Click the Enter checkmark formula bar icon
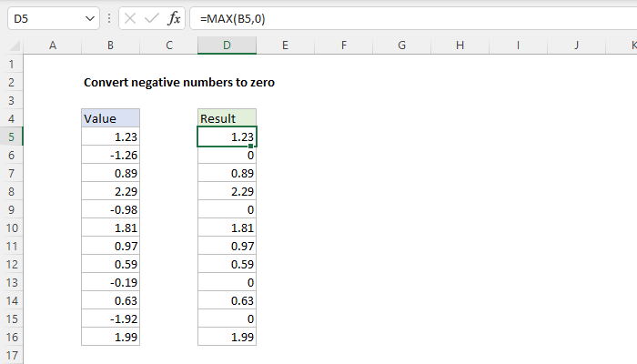The image size is (637, 364). point(152,18)
